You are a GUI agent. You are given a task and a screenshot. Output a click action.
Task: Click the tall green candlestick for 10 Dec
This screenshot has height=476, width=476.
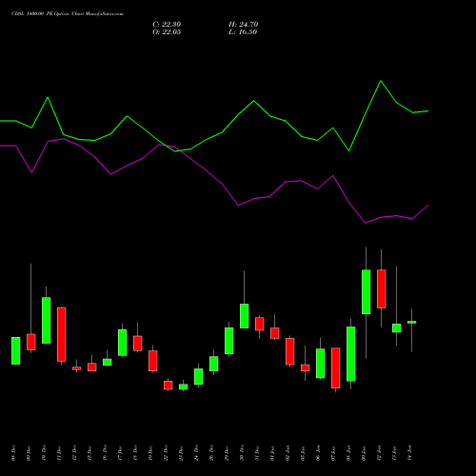pyautogui.click(x=47, y=320)
